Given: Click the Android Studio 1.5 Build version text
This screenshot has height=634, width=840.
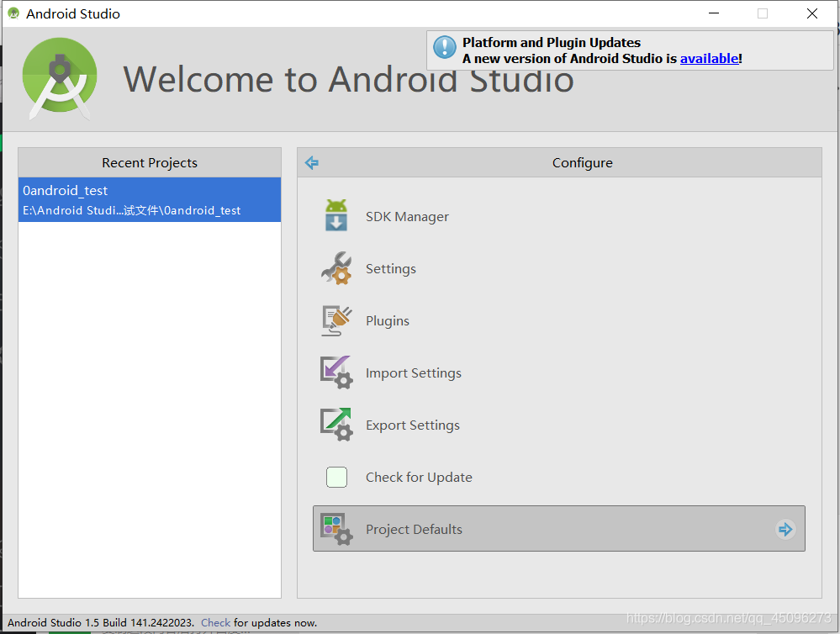Looking at the screenshot, I should click(101, 623).
